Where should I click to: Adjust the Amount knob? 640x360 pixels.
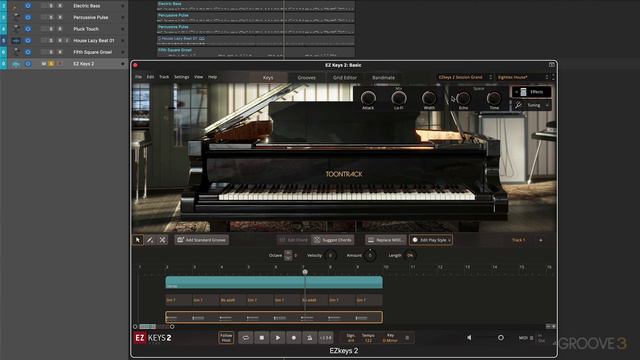point(370,256)
